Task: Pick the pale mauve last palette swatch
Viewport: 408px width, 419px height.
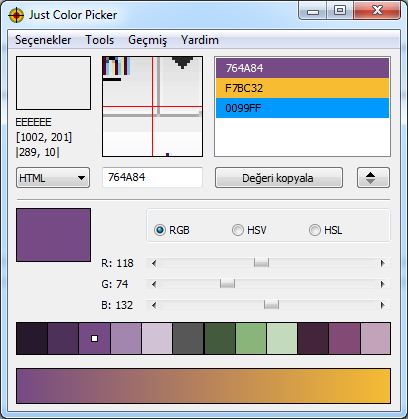Action: coord(375,338)
